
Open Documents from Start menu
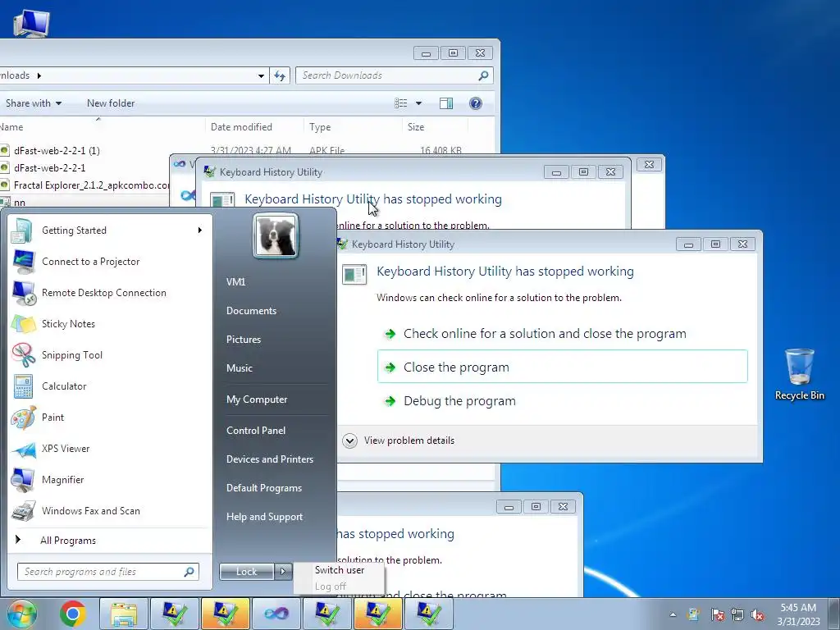click(x=251, y=311)
